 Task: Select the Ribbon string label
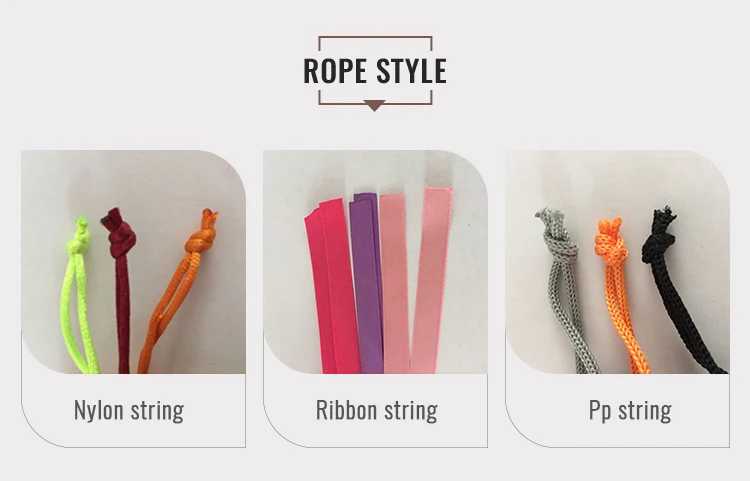[376, 410]
